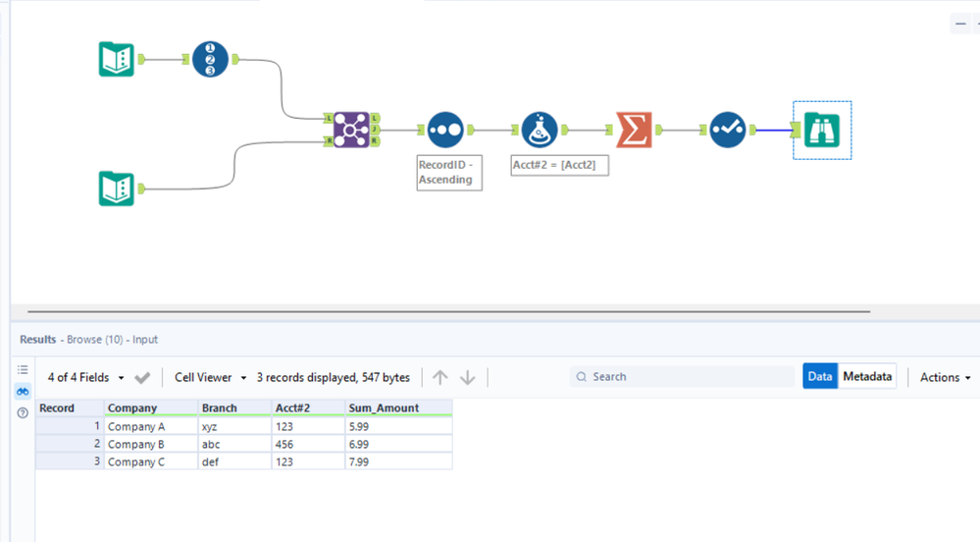Click the Join tool's L output anchor
Viewport: 980px width, 542px height.
click(375, 118)
